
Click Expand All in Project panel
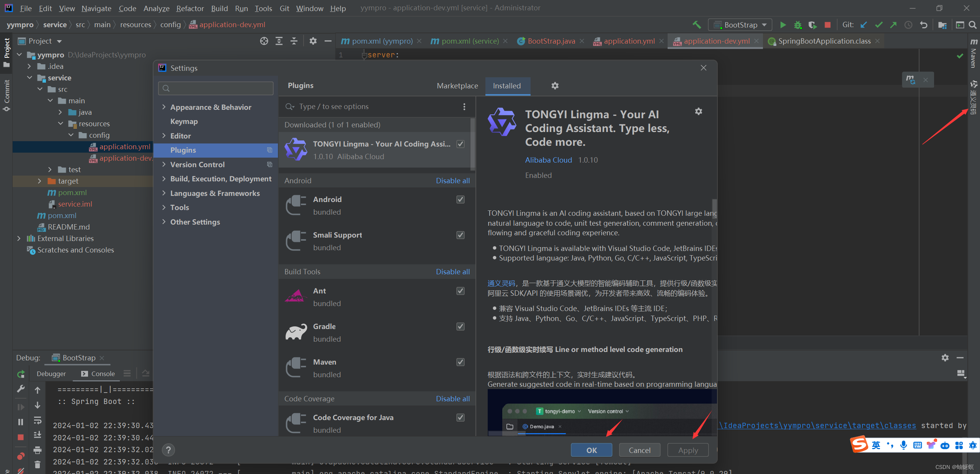pyautogui.click(x=279, y=41)
